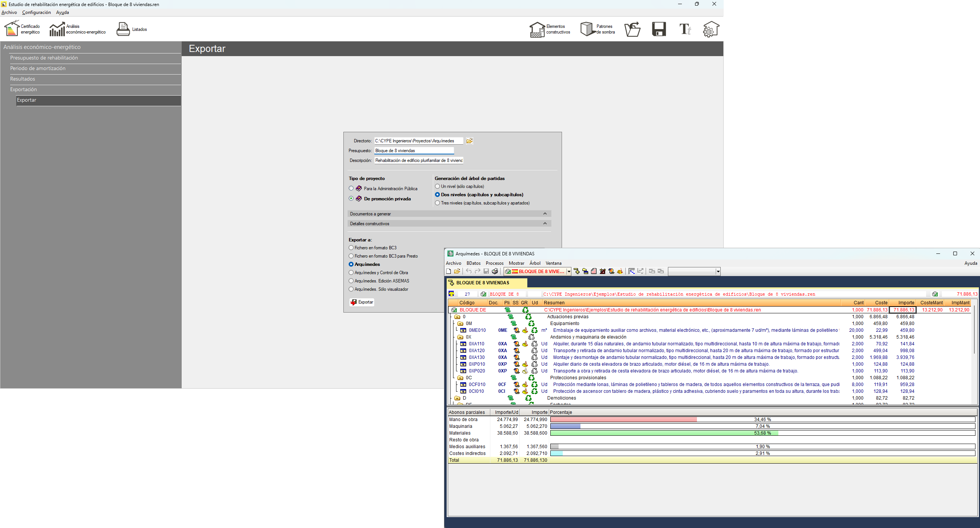Image resolution: width=980 pixels, height=528 pixels.
Task: Click the Listados printer icon
Action: click(123, 29)
